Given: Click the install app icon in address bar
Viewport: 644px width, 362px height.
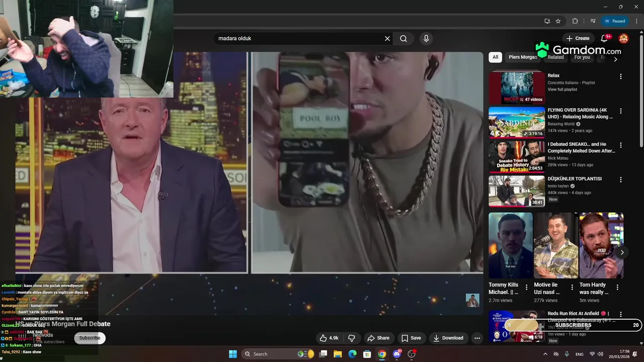Looking at the screenshot, I should tap(547, 21).
